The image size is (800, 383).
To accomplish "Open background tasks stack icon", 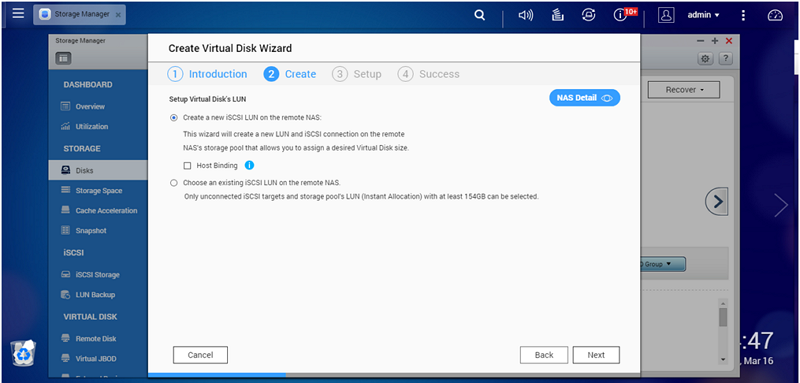I will point(557,15).
